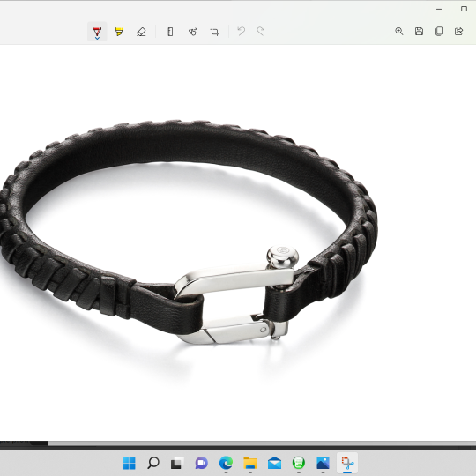Select the Ballpoint pen tool
The height and width of the screenshot is (476, 476).
point(97,31)
